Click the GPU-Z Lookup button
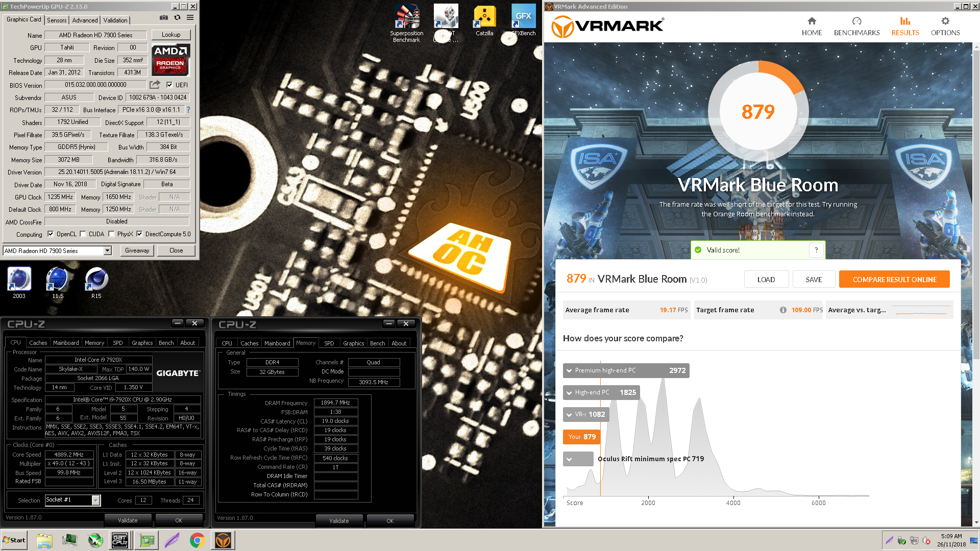The width and height of the screenshot is (980, 551). click(171, 35)
